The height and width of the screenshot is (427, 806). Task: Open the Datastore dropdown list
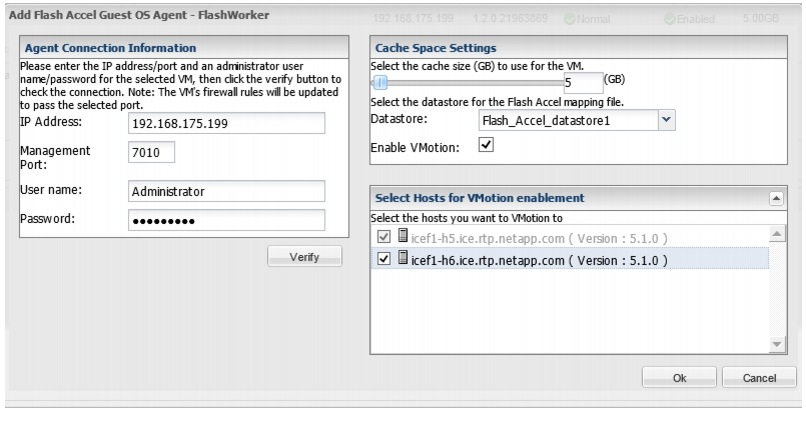tap(668, 120)
